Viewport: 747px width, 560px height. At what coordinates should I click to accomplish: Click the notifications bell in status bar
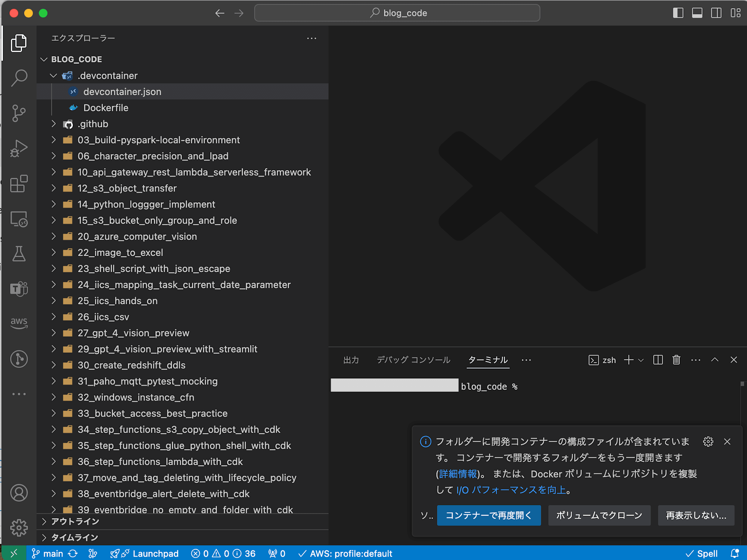coord(735,553)
